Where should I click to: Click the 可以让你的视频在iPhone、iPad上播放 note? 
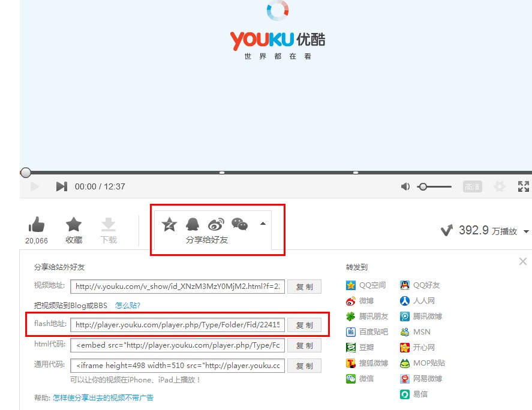[x=136, y=380]
